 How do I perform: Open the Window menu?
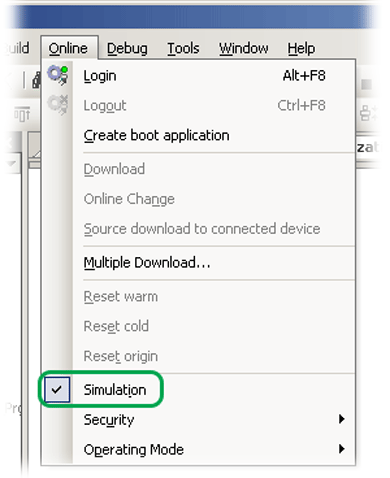244,49
